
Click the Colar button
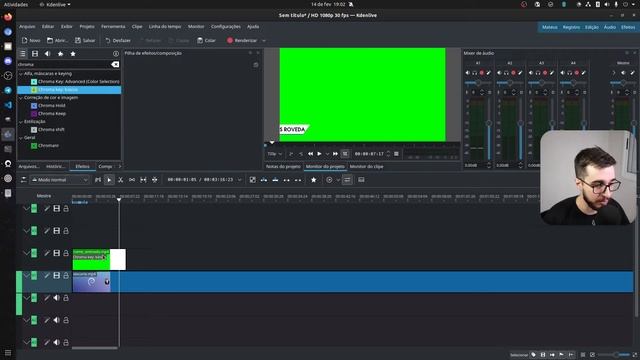click(207, 40)
